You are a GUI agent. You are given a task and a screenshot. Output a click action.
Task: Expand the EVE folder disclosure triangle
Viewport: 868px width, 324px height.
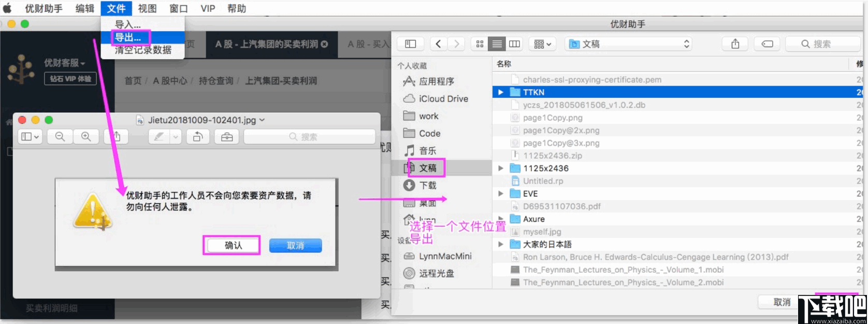[500, 194]
